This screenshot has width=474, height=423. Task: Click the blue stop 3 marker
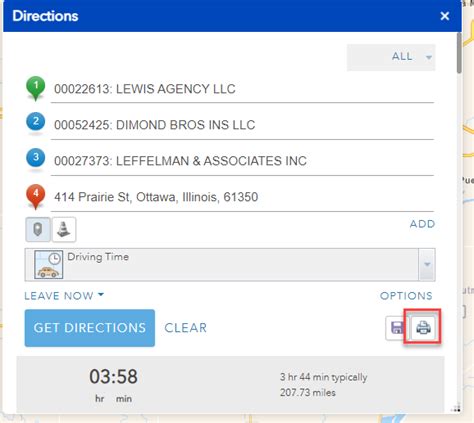click(36, 158)
